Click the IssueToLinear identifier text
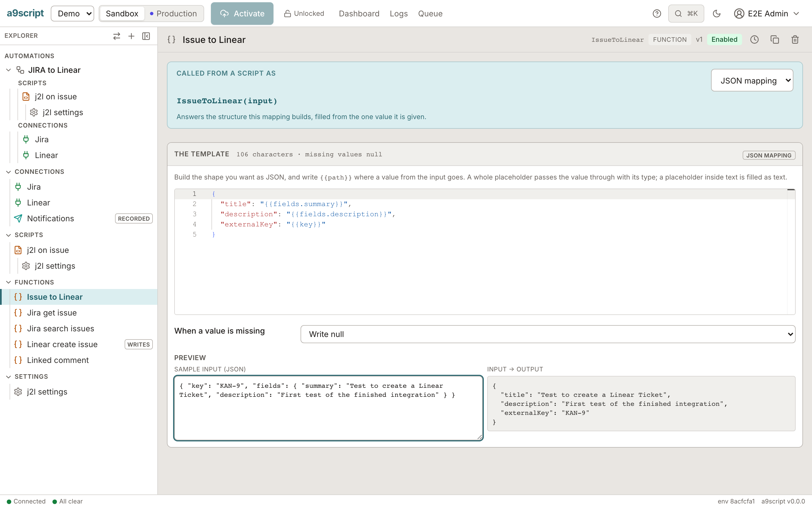The width and height of the screenshot is (812, 508). [617, 40]
